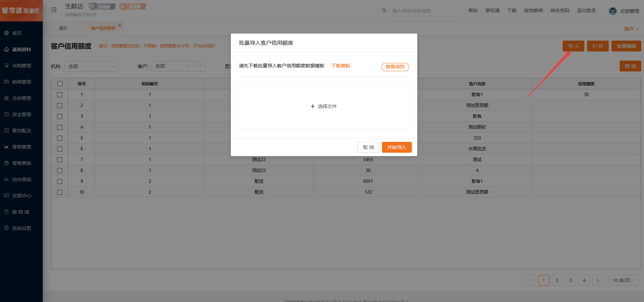644x302 pixels.
Task: Check the checkbox for row 3
Action: 60,116
